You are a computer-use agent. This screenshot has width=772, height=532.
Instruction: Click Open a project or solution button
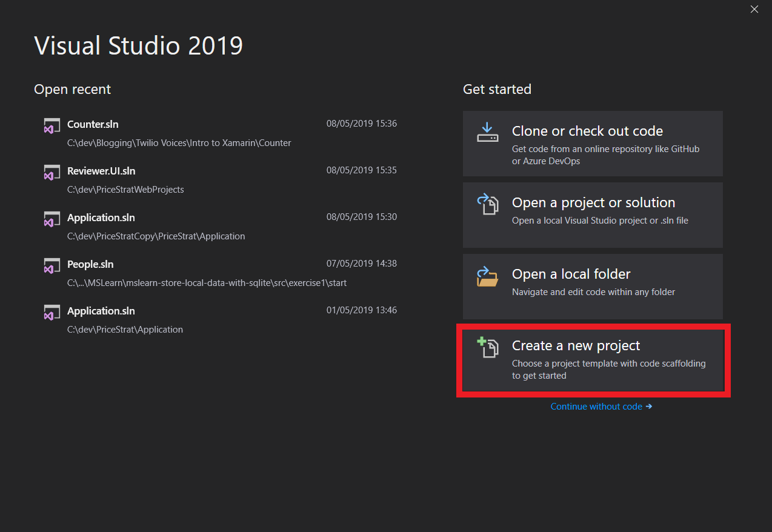593,215
